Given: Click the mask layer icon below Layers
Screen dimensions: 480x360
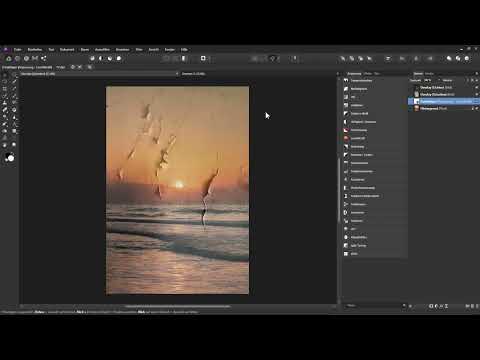Looking at the screenshot, I should click(x=431, y=306).
